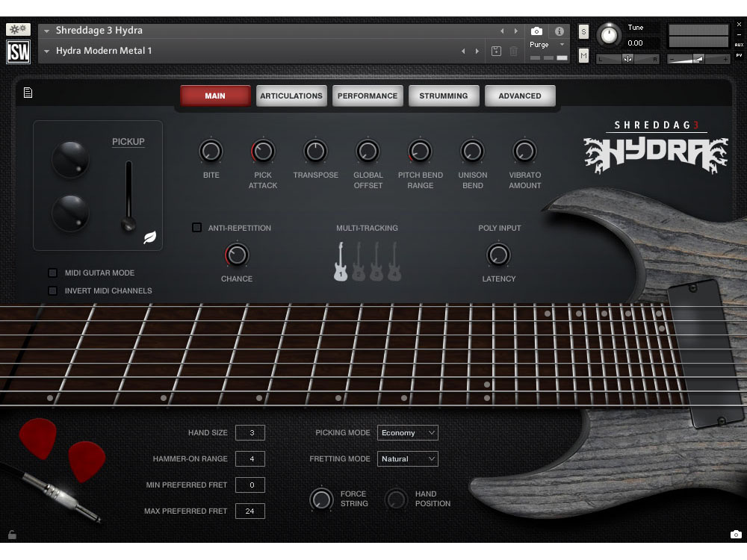Viewport: 747px width, 560px height.
Task: Click the poly input LATENCY knob
Action: click(x=499, y=255)
